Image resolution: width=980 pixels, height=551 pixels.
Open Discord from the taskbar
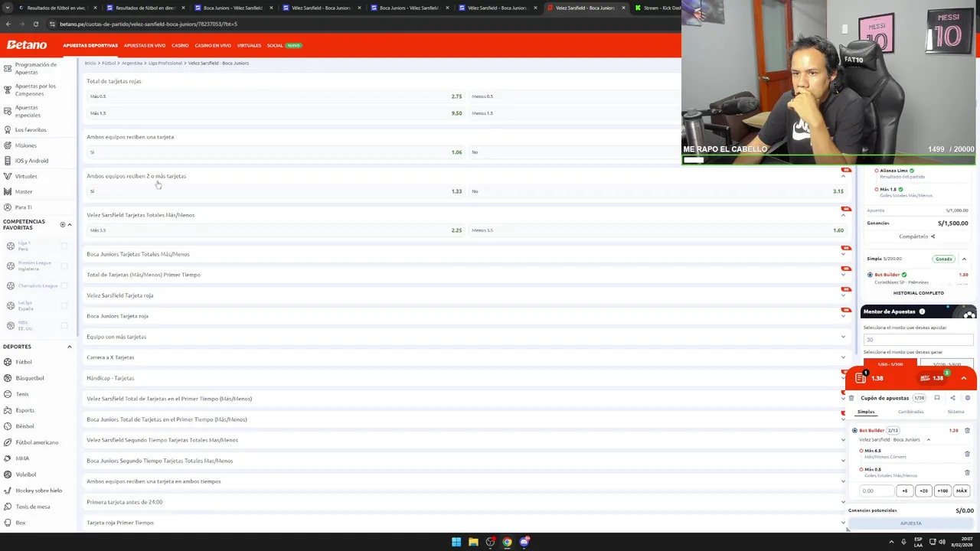(524, 542)
